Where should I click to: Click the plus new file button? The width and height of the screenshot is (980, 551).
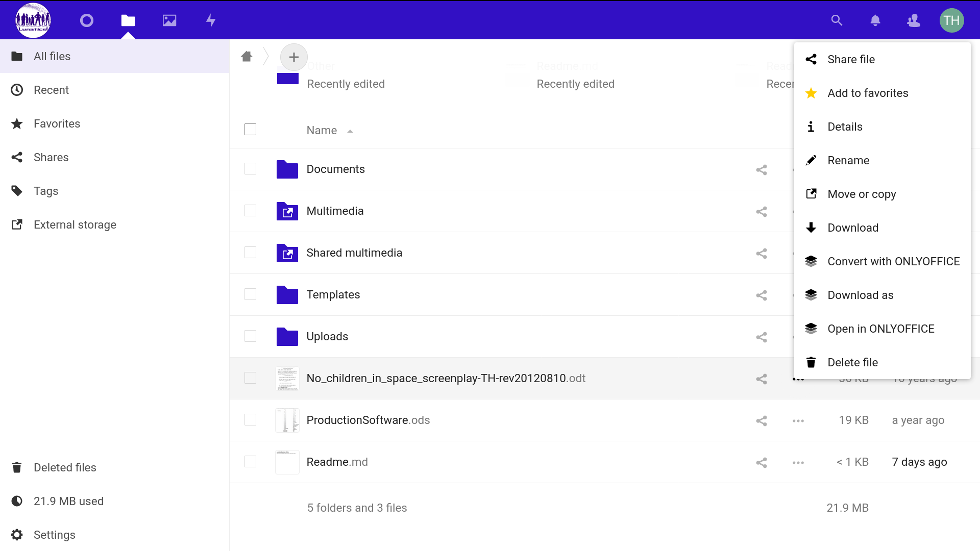coord(293,57)
